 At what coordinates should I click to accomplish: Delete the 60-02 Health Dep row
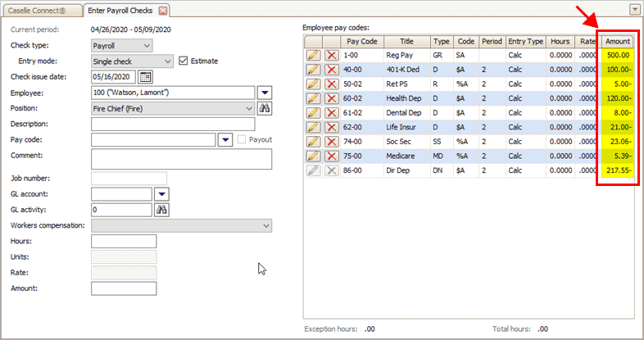click(332, 98)
